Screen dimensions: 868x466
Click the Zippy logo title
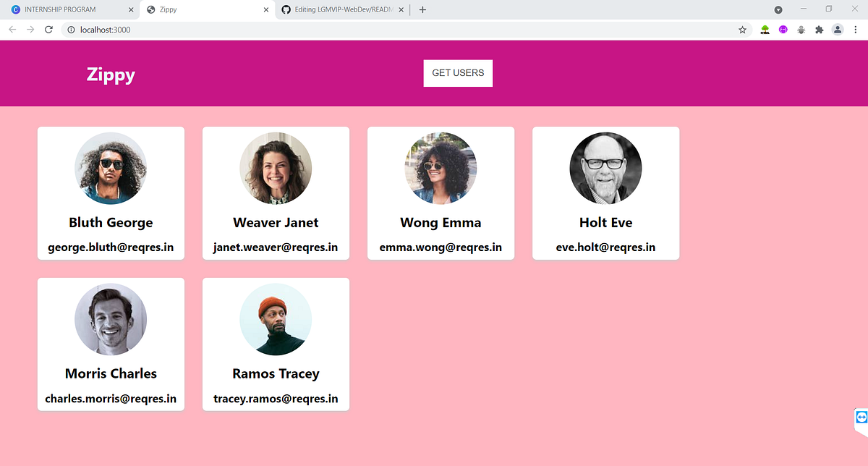[111, 74]
